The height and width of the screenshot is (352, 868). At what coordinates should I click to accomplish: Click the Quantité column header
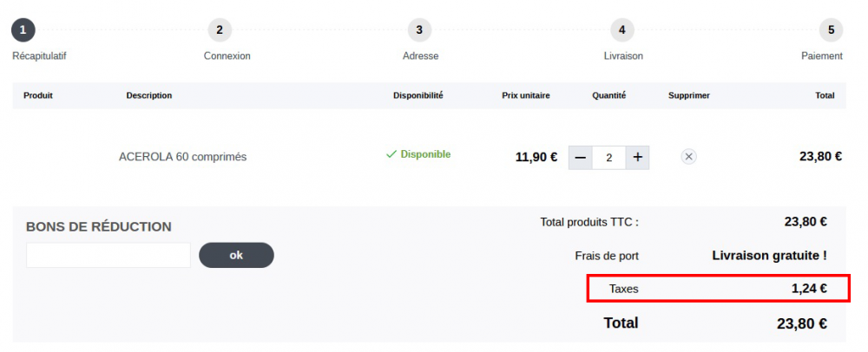tap(608, 95)
